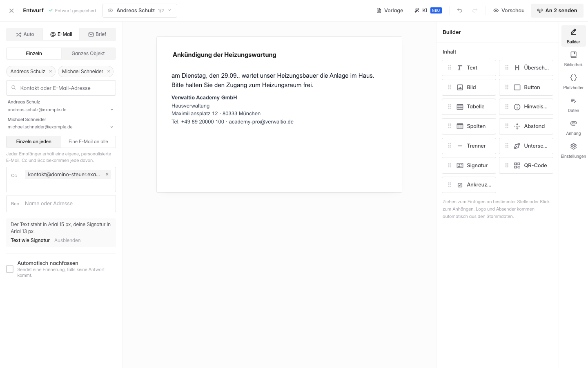Expand andreas.schulz@example.de address chevron
The image size is (588, 368).
point(112,110)
